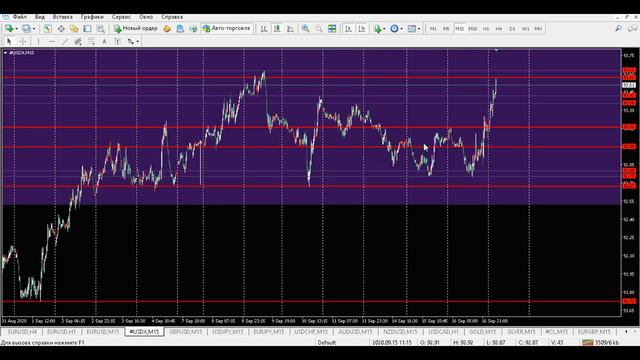Toggle the Авто-торговля button
Viewport: 640px width, 360px height.
pyautogui.click(x=227, y=29)
